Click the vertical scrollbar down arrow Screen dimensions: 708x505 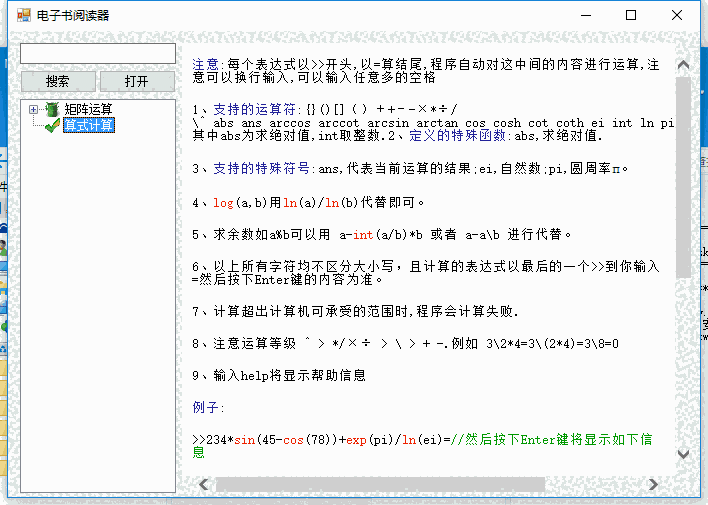[683, 454]
